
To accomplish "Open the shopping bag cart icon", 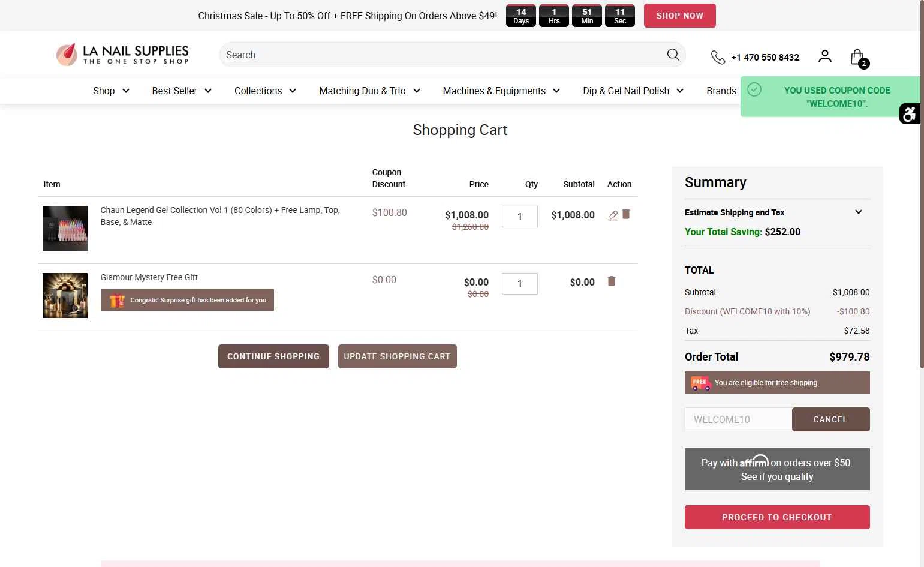I will (859, 58).
